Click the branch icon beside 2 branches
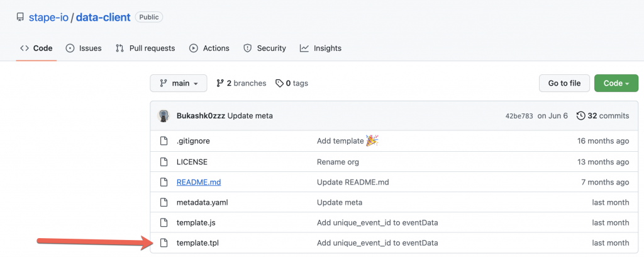 [x=220, y=83]
